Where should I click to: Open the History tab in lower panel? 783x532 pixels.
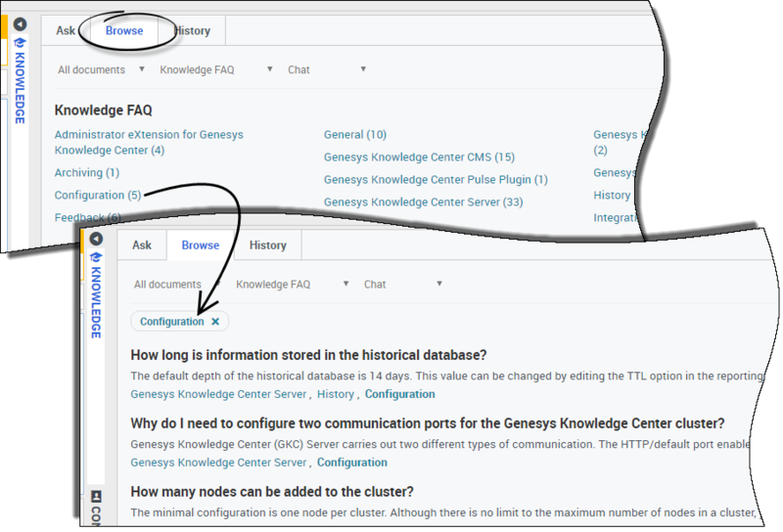pyautogui.click(x=267, y=245)
